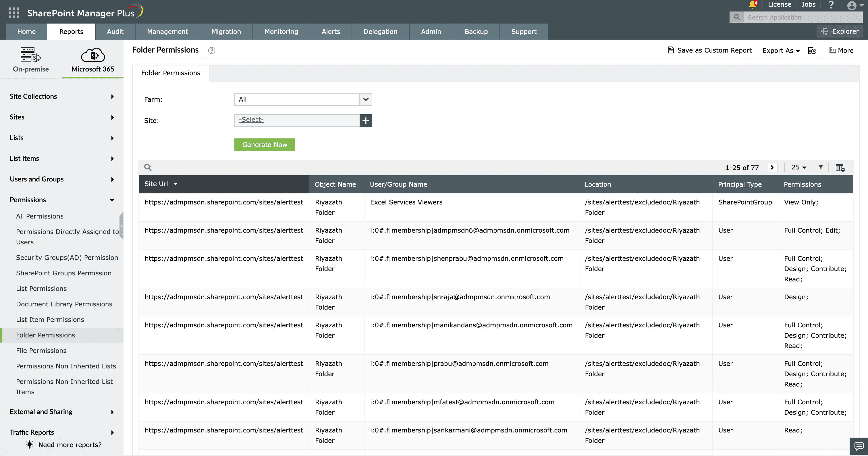The height and width of the screenshot is (456, 868).
Task: Open rows per page 25 dropdown
Action: (799, 167)
